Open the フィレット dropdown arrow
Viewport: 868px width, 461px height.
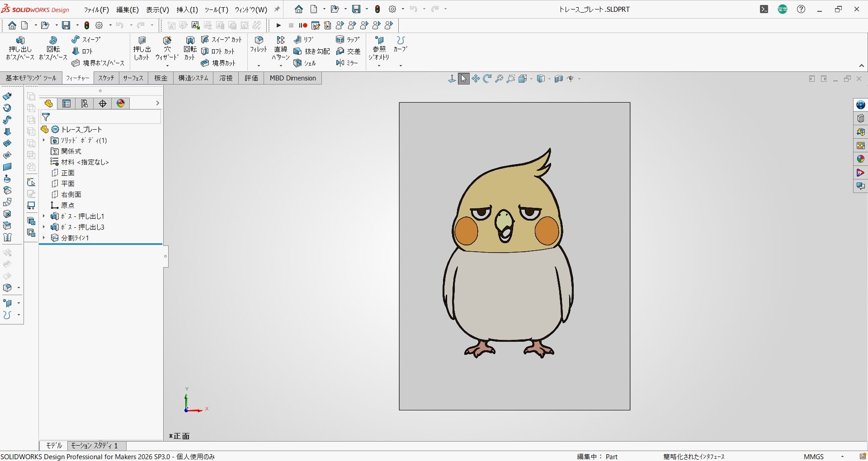coord(259,66)
